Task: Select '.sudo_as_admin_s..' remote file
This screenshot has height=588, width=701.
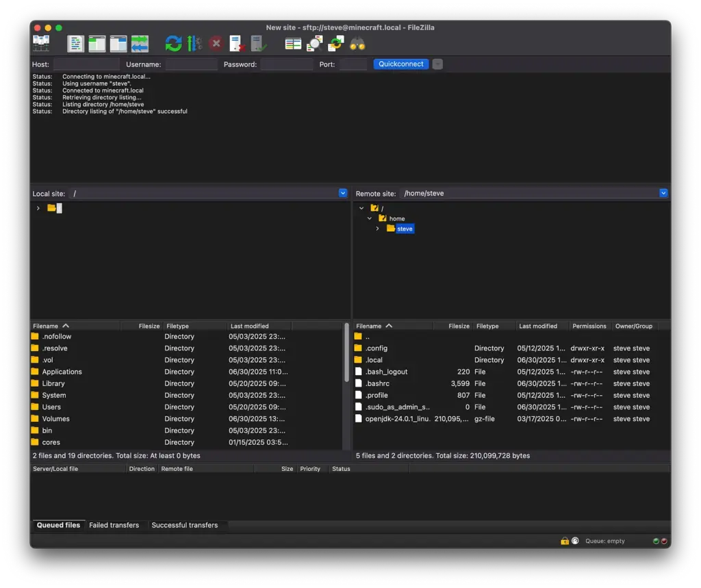Action: [x=511, y=407]
